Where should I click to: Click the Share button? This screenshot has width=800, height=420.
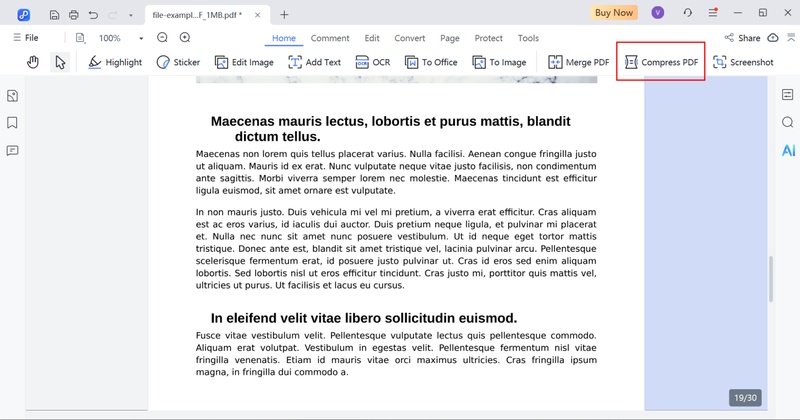742,38
